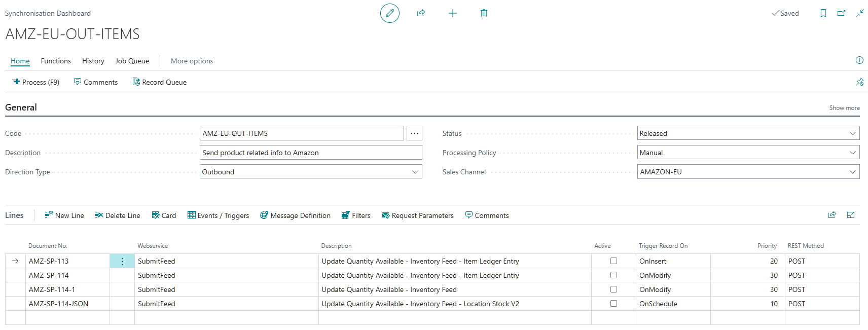868x330 pixels.
Task: Click the Description column header
Action: (336, 246)
